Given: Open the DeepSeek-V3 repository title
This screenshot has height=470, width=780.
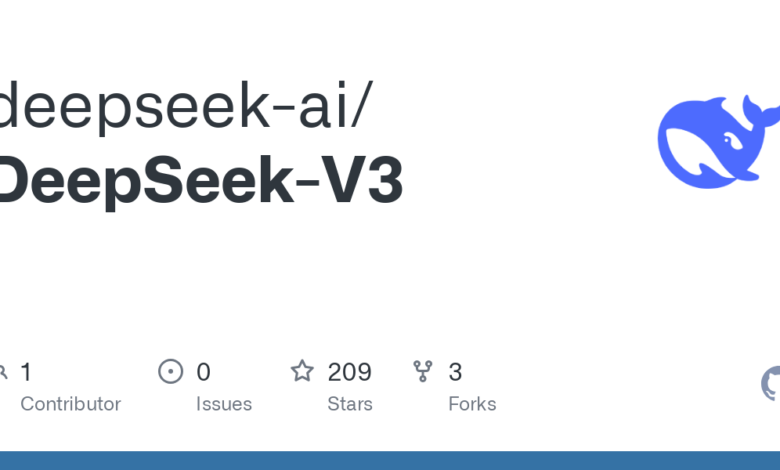Looking at the screenshot, I should click(198, 182).
